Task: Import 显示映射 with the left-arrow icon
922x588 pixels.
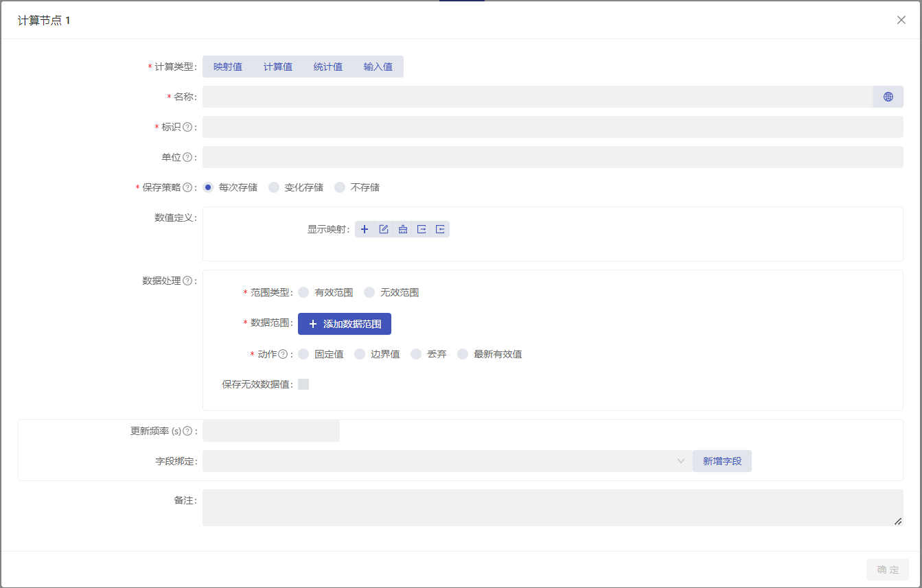Action: tap(440, 229)
